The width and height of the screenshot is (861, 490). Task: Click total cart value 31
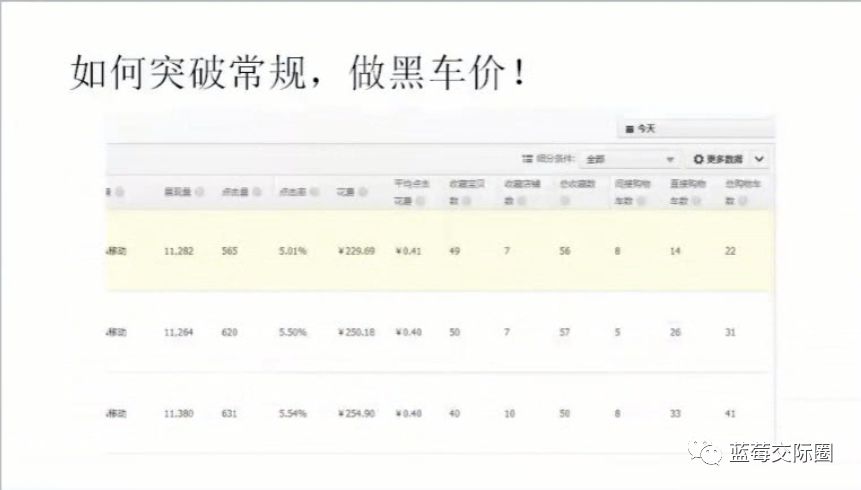730,332
